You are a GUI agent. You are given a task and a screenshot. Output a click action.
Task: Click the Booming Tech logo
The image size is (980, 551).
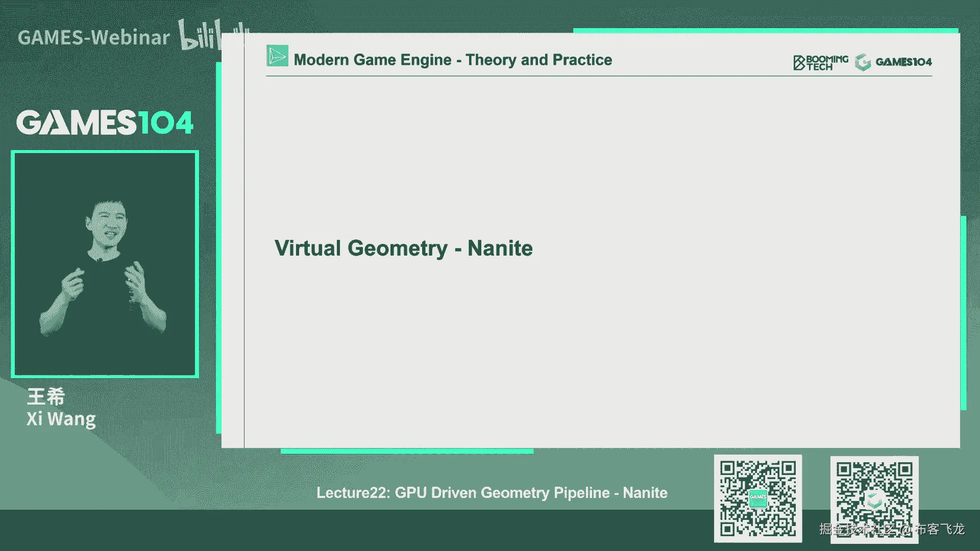(820, 62)
